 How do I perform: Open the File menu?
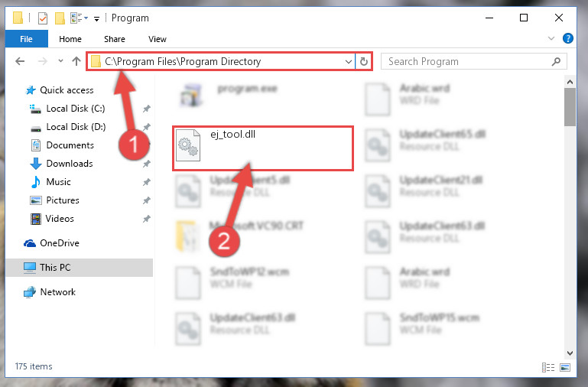[26, 39]
